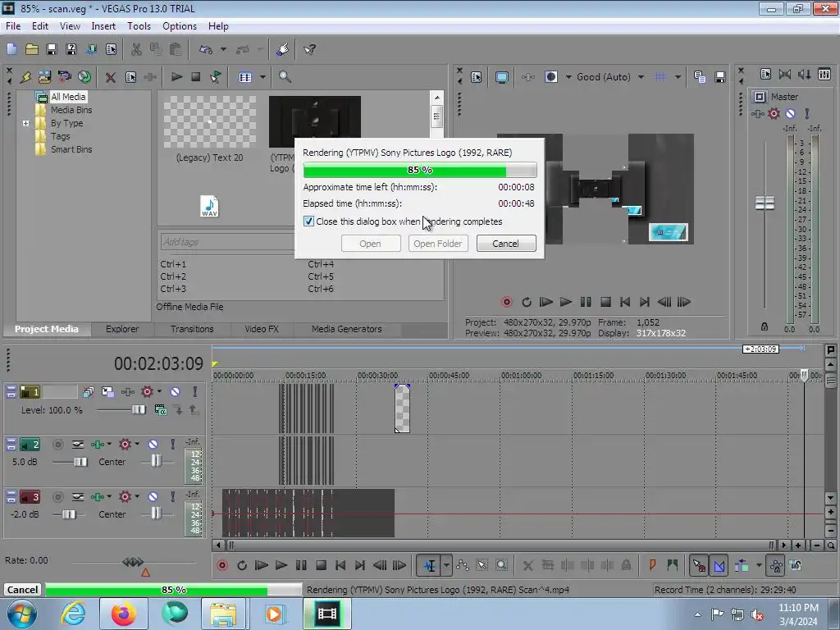Click the Cut scissors icon in toolbar
Screen dimensions: 840x630
(137, 49)
